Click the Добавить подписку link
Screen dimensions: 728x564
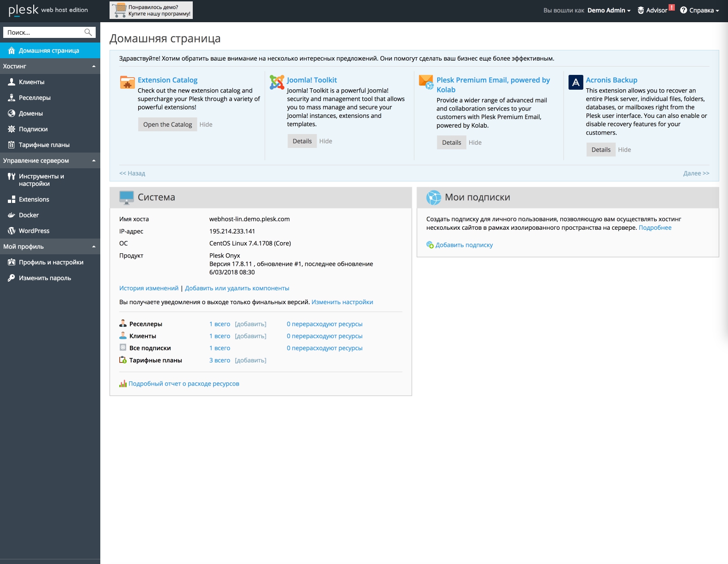coord(464,245)
